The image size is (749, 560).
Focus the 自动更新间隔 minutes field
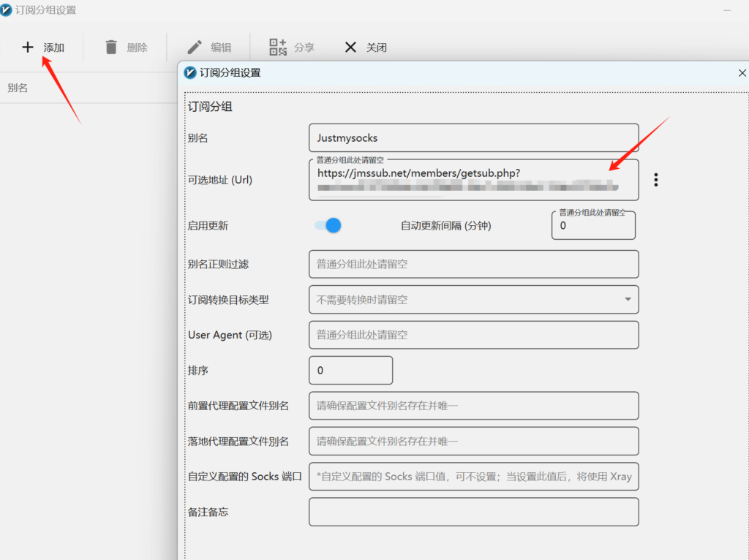tap(592, 226)
